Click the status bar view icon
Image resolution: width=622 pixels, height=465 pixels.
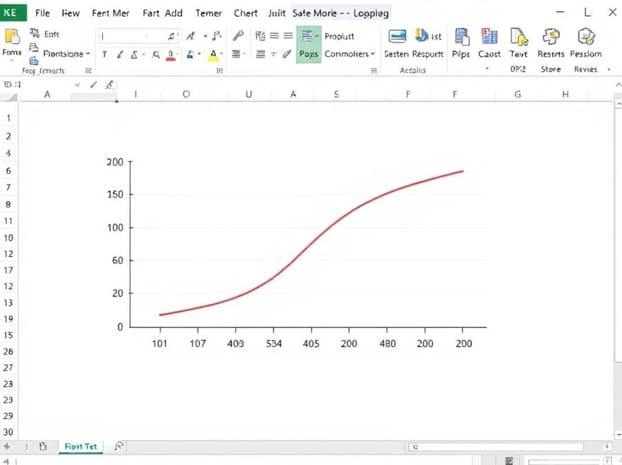coord(509,461)
